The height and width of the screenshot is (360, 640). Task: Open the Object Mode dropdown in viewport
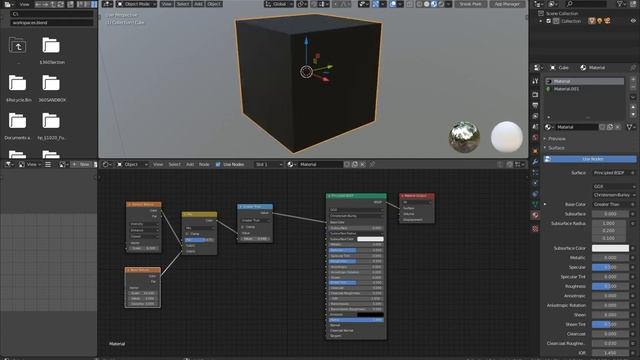[x=136, y=4]
